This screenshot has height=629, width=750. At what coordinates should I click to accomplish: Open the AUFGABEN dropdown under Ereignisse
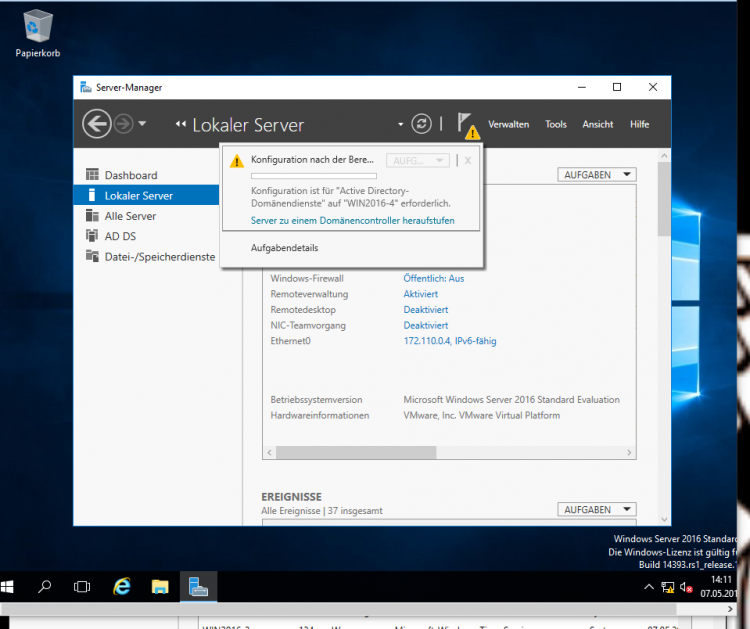point(597,510)
